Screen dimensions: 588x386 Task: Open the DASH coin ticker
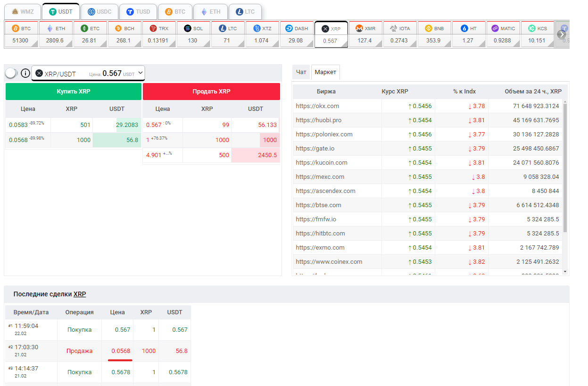coord(297,34)
